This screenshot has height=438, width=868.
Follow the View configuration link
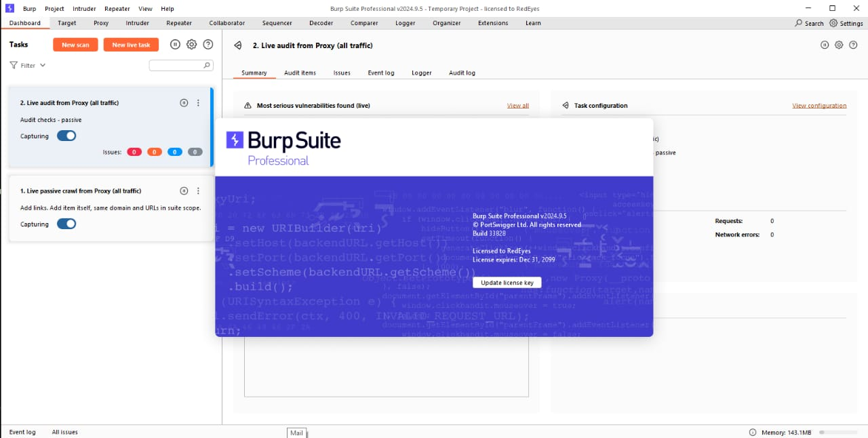(819, 106)
